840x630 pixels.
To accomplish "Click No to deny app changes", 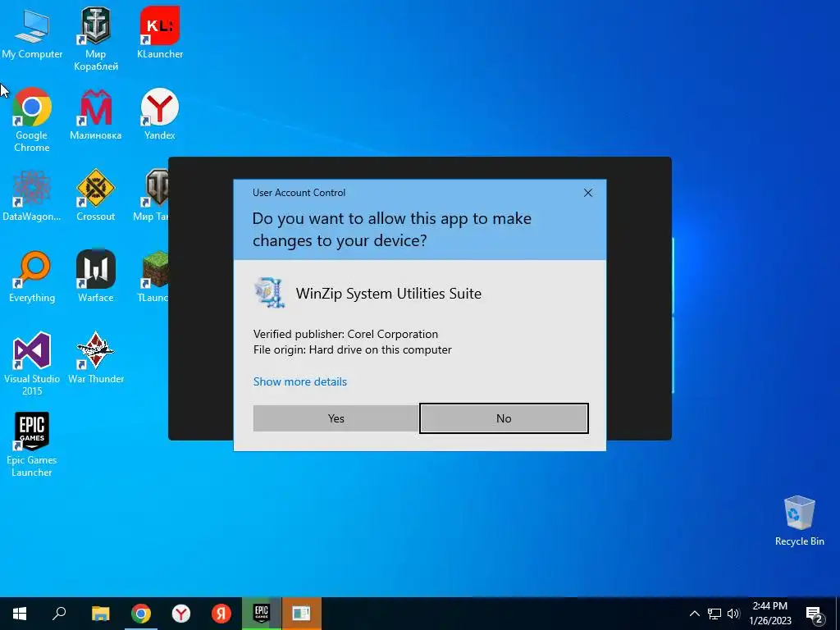I will point(504,418).
